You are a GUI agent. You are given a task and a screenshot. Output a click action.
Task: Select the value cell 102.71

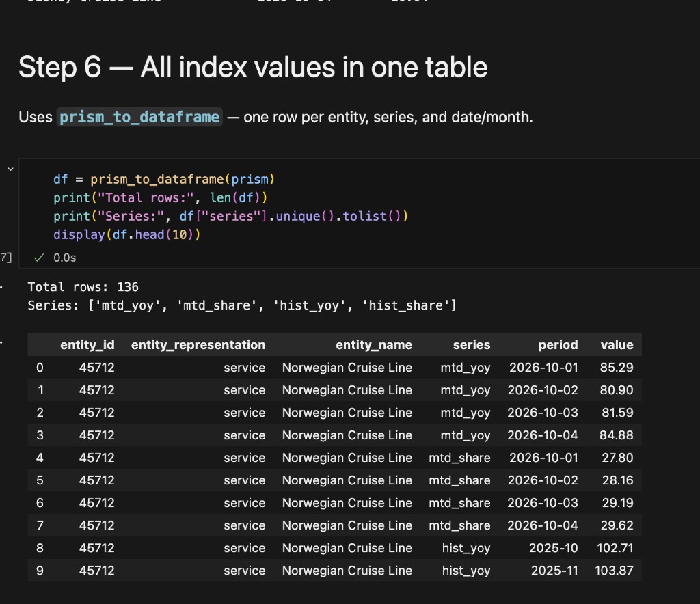(615, 548)
